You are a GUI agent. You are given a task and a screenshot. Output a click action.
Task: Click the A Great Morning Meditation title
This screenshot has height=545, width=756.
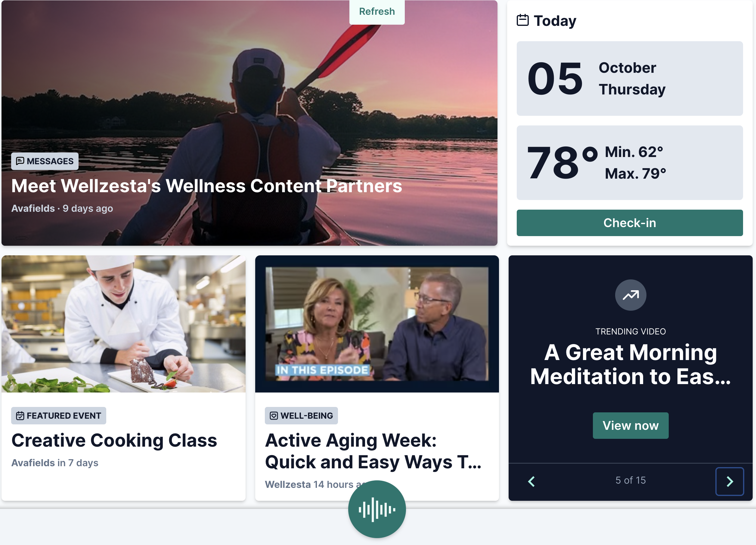(x=630, y=364)
